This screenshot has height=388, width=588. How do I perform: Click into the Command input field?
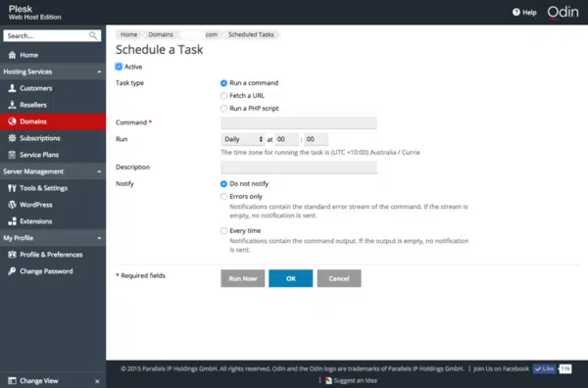point(299,122)
